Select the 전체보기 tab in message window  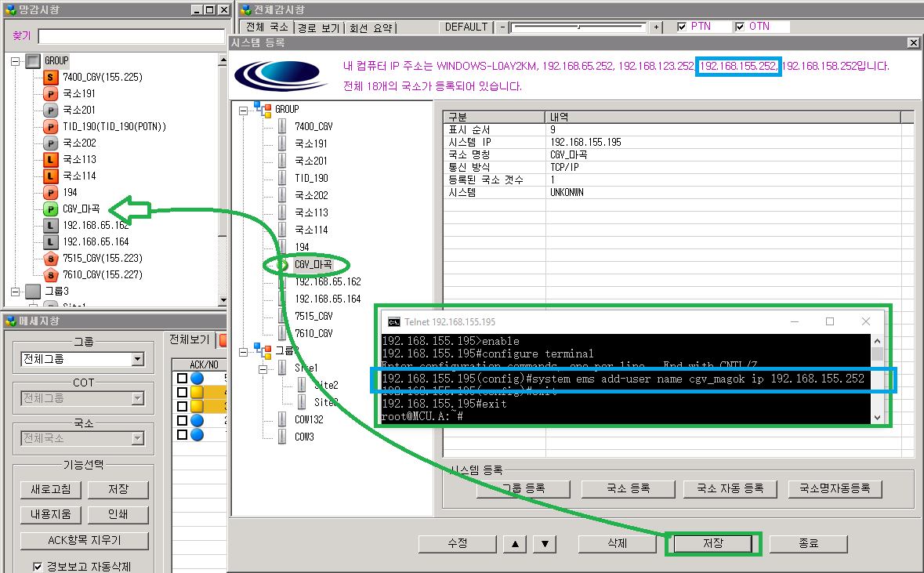[190, 339]
